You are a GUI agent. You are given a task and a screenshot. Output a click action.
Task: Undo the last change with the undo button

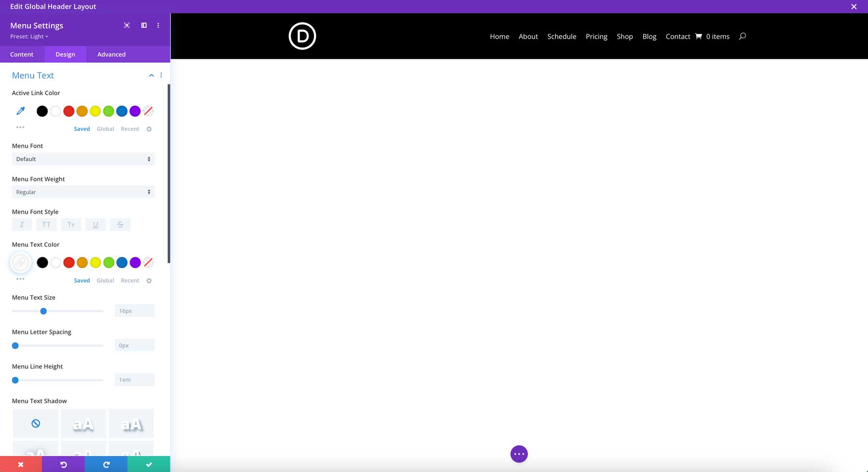pyautogui.click(x=63, y=464)
